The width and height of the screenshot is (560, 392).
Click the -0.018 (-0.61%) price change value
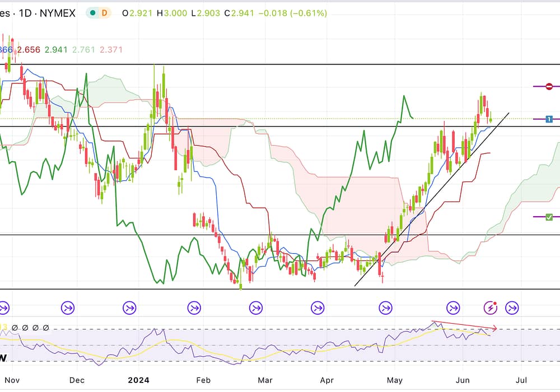point(291,13)
